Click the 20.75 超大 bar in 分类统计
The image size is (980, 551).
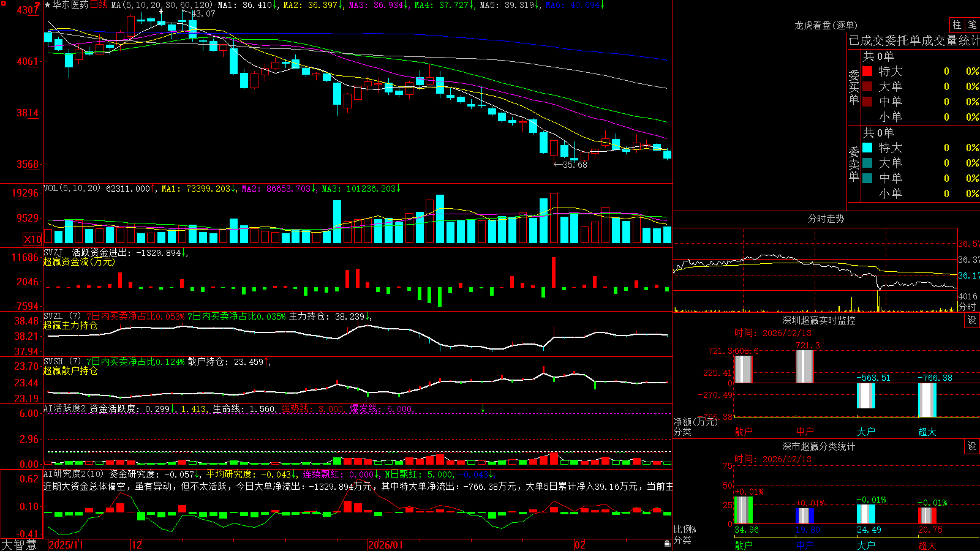(927, 515)
